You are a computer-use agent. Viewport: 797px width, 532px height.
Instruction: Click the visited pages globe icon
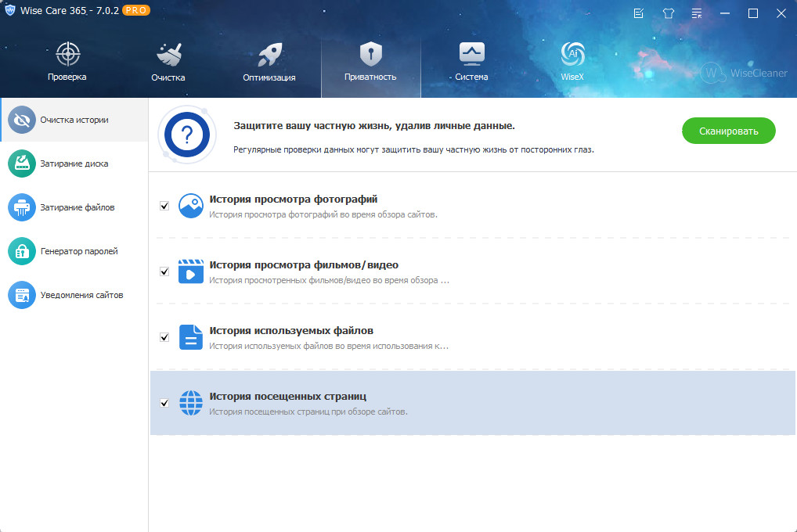point(191,403)
